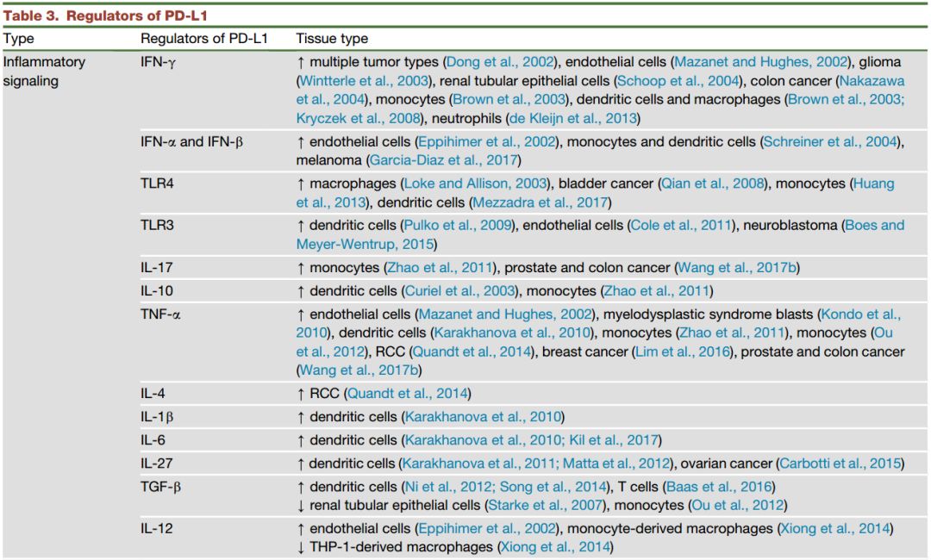Click Wang et al., 2017b in the IL-17 row

(x=737, y=268)
